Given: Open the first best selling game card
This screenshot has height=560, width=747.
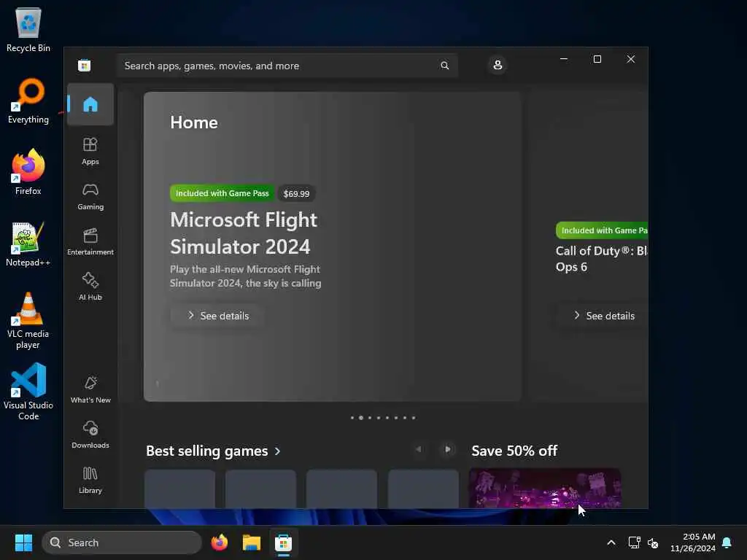Looking at the screenshot, I should pyautogui.click(x=179, y=489).
